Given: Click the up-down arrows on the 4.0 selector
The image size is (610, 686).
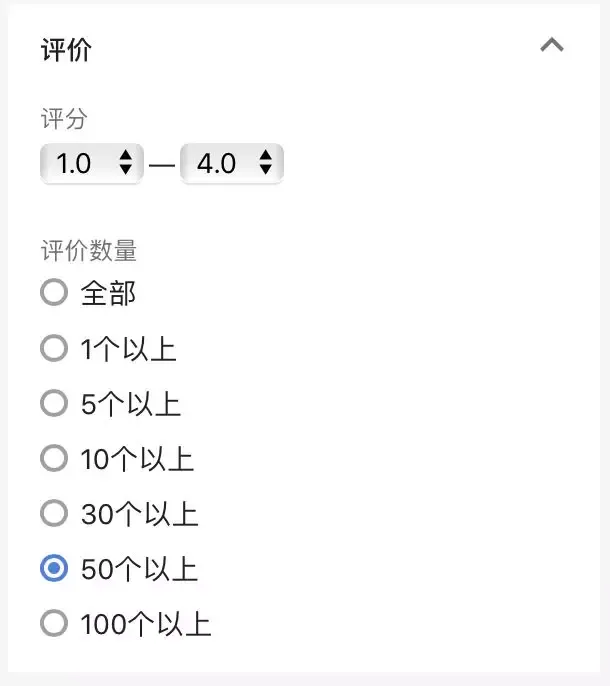Looking at the screenshot, I should pyautogui.click(x=266, y=162).
